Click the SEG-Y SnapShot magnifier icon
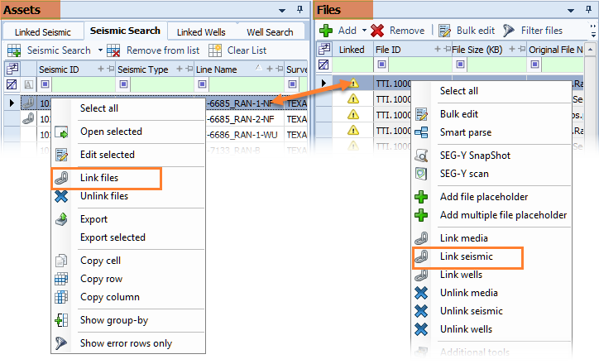The height and width of the screenshot is (364, 599). 421,156
